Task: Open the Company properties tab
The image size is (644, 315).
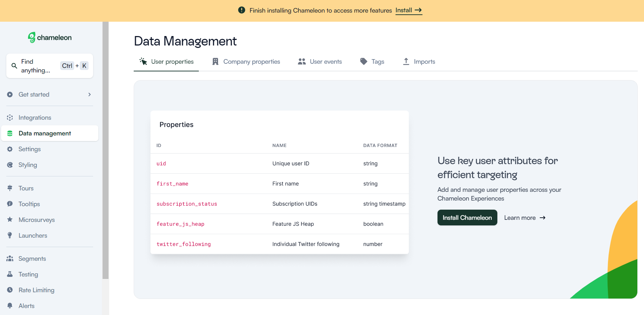Action: pos(246,62)
